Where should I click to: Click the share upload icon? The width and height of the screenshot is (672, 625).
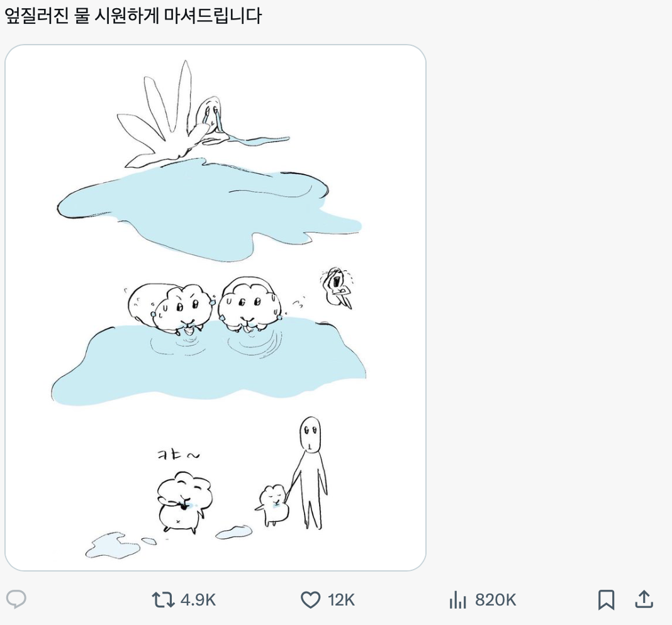644,600
